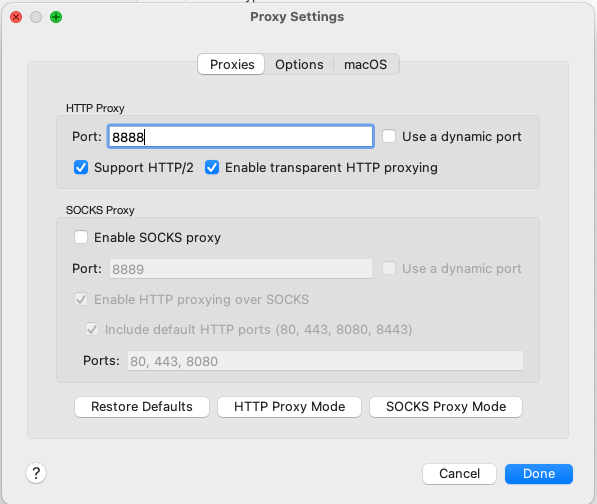This screenshot has width=597, height=504.
Task: Check HTTP Proxy dynamic port option
Action: [389, 136]
